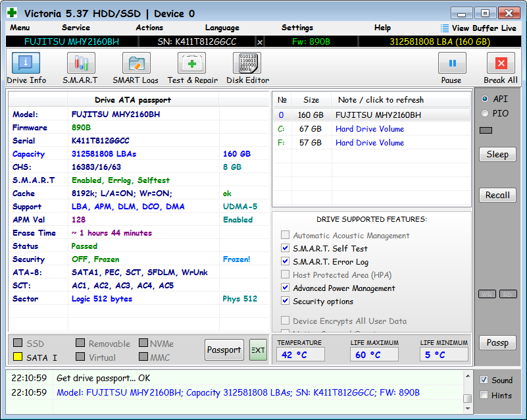
Task: Click the 5 °C life minimum field
Action: (443, 354)
